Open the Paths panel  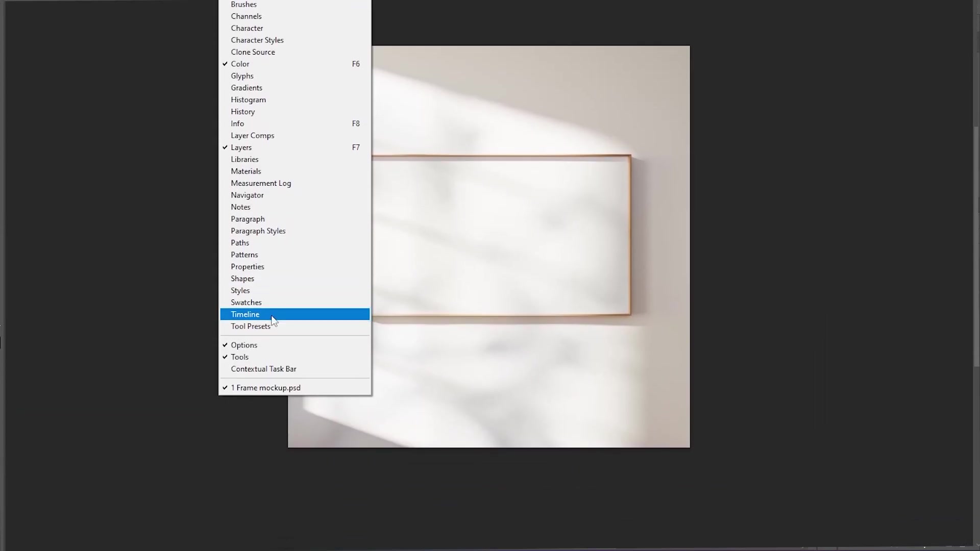pos(240,242)
